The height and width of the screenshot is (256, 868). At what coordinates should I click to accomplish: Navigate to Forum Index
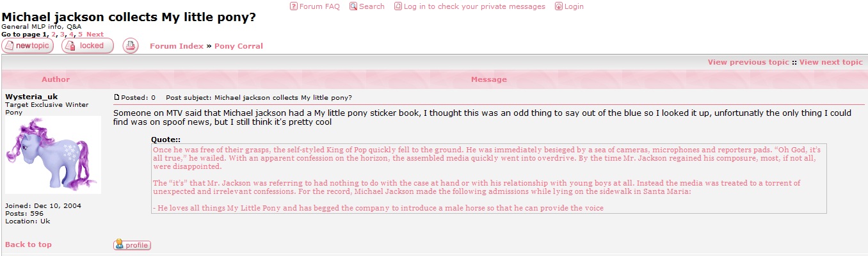pos(177,46)
